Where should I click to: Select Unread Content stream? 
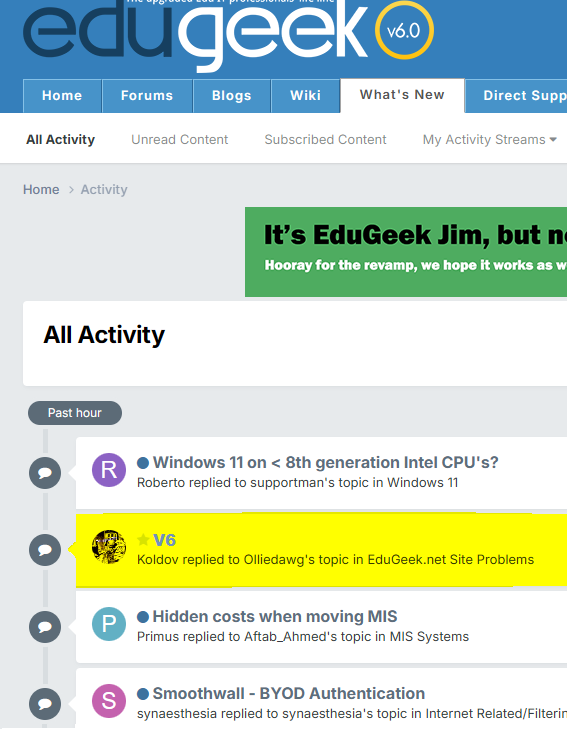click(179, 139)
